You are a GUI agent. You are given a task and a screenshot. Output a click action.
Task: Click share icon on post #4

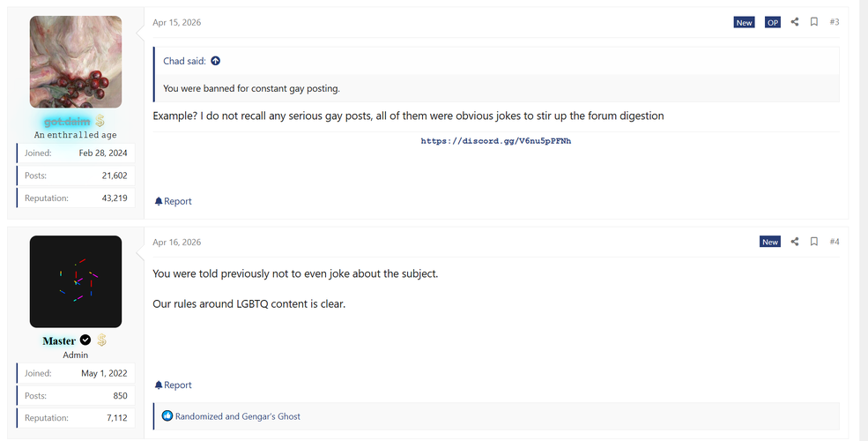tap(794, 242)
